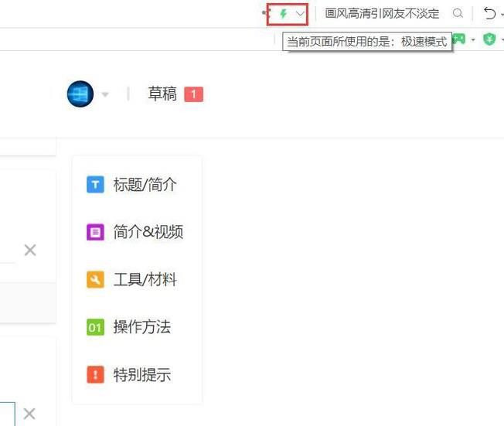Click the green shield yuan icon
The width and height of the screenshot is (504, 426).
[489, 39]
